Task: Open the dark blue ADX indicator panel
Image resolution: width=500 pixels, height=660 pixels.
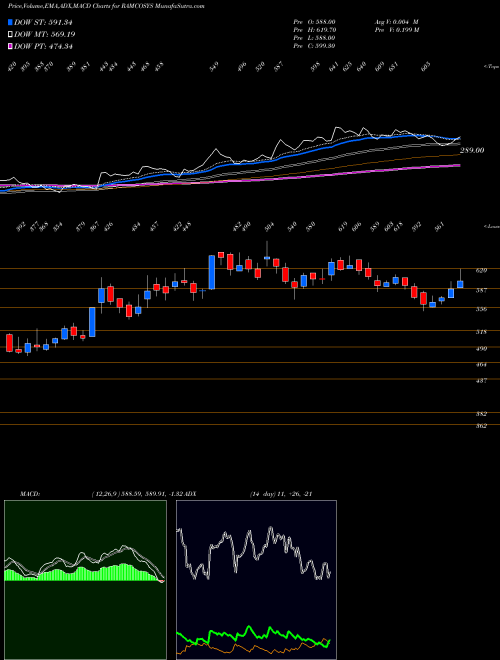Action: pos(256,580)
